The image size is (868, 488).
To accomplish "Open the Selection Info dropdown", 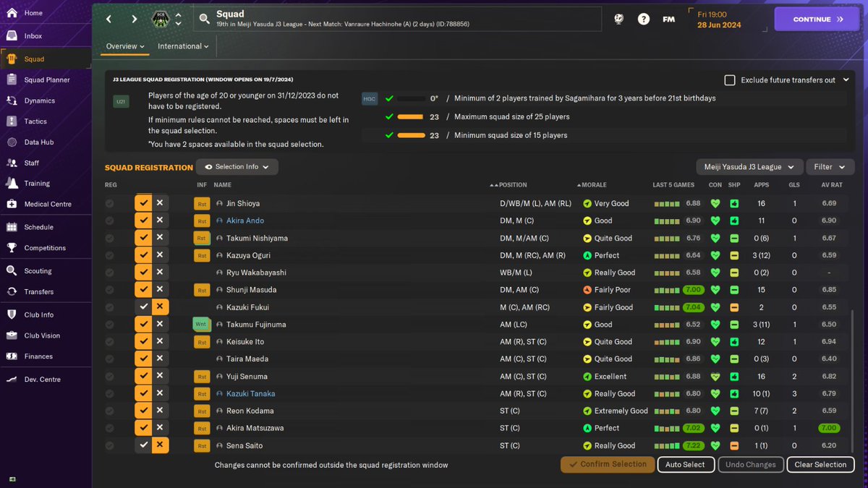I will 237,167.
